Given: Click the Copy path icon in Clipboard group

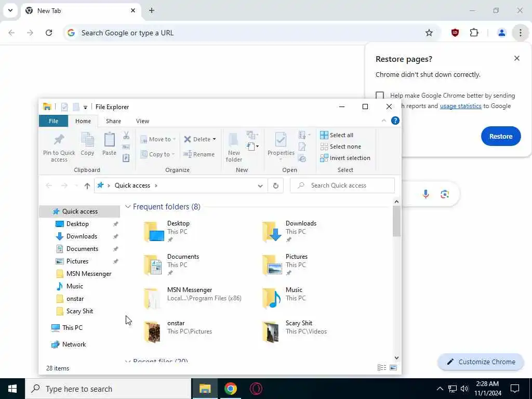Looking at the screenshot, I should [x=126, y=147].
